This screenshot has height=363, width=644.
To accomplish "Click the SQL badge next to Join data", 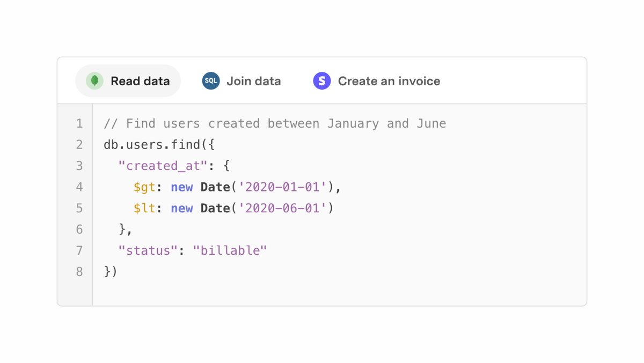I will pyautogui.click(x=209, y=80).
